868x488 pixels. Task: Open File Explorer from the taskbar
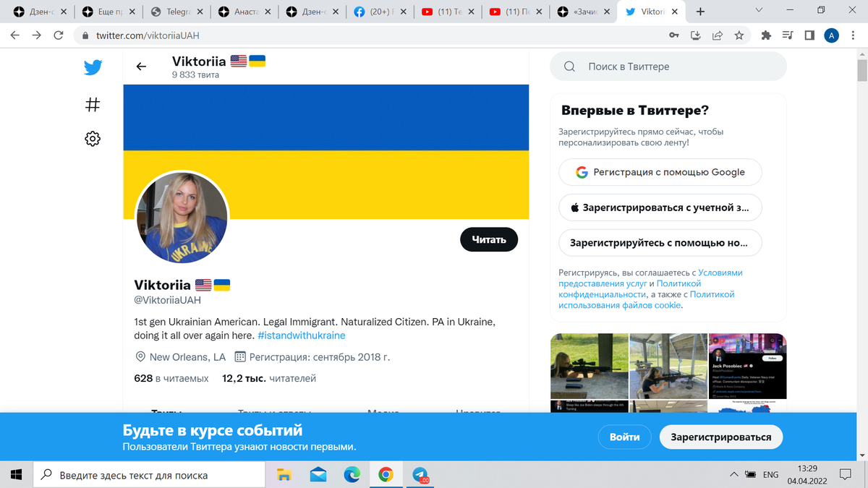pyautogui.click(x=284, y=475)
